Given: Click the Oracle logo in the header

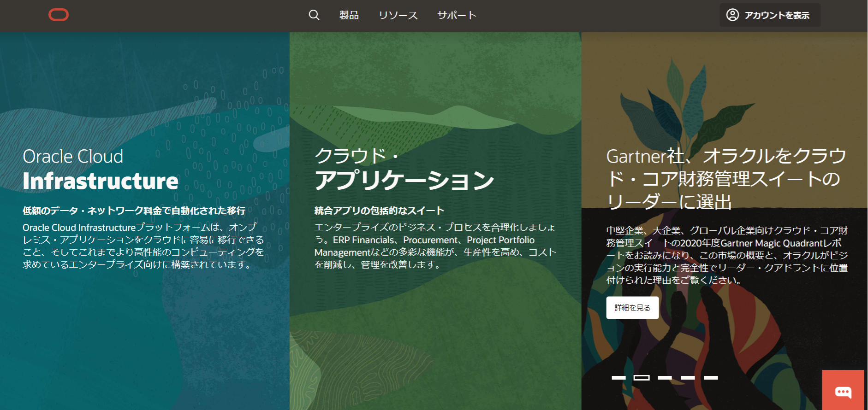Looking at the screenshot, I should point(59,15).
